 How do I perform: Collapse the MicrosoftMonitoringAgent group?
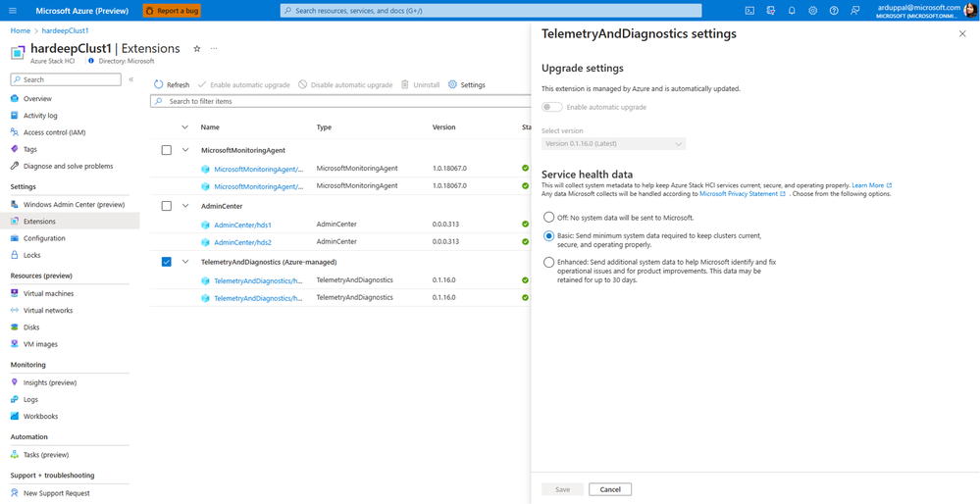coord(184,150)
